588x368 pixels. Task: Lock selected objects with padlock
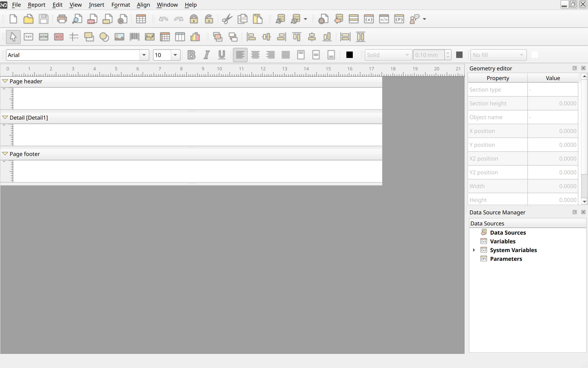pos(194,19)
